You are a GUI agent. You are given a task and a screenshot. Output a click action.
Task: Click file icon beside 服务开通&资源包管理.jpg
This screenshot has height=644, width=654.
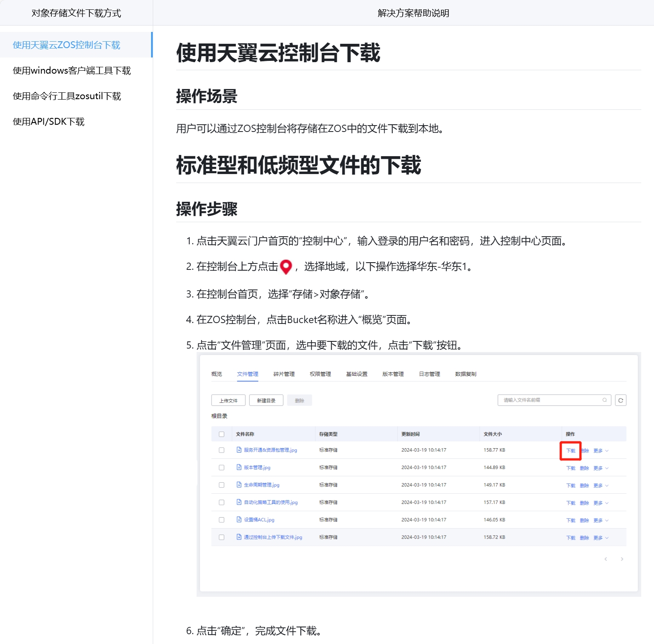point(239,450)
